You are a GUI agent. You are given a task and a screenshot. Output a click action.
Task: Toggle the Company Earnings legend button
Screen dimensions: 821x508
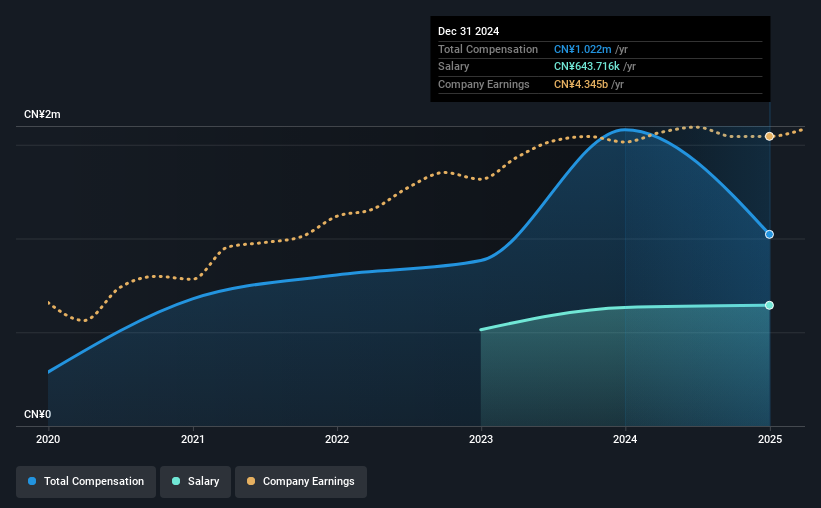coord(301,482)
